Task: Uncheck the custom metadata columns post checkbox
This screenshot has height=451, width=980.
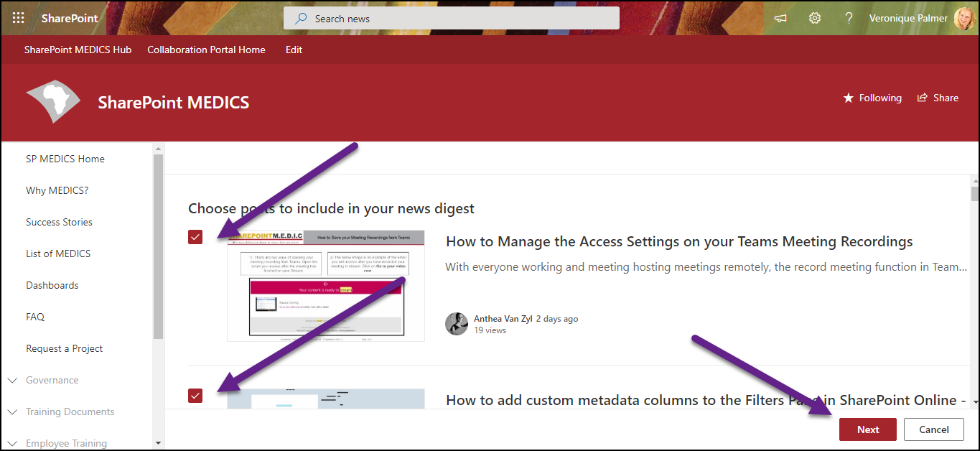Action: click(195, 396)
